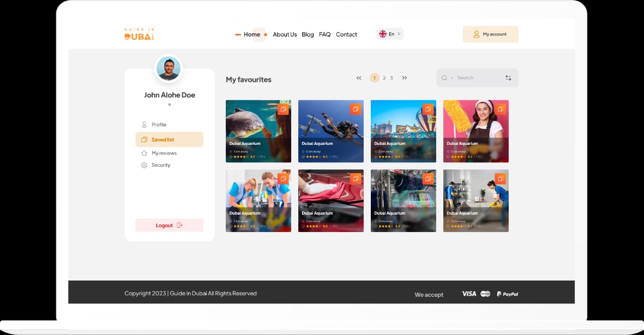Screen dimensions: 644x335
Task: Click into the Search input field
Action: [474, 78]
